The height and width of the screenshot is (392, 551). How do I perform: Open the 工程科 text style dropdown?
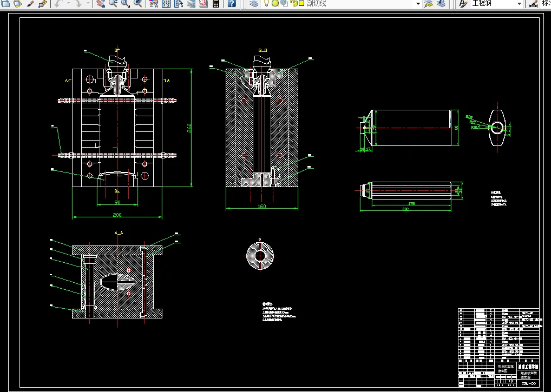tap(519, 3)
